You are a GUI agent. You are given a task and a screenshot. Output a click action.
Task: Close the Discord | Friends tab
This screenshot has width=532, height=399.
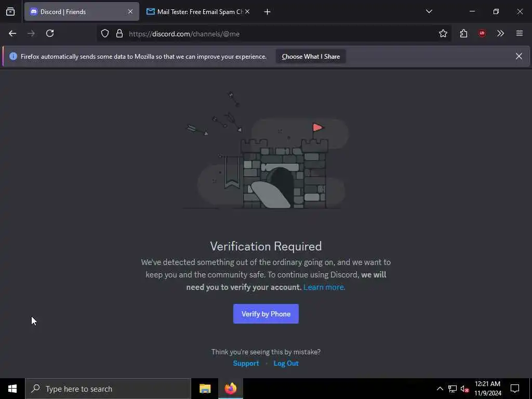tap(130, 12)
